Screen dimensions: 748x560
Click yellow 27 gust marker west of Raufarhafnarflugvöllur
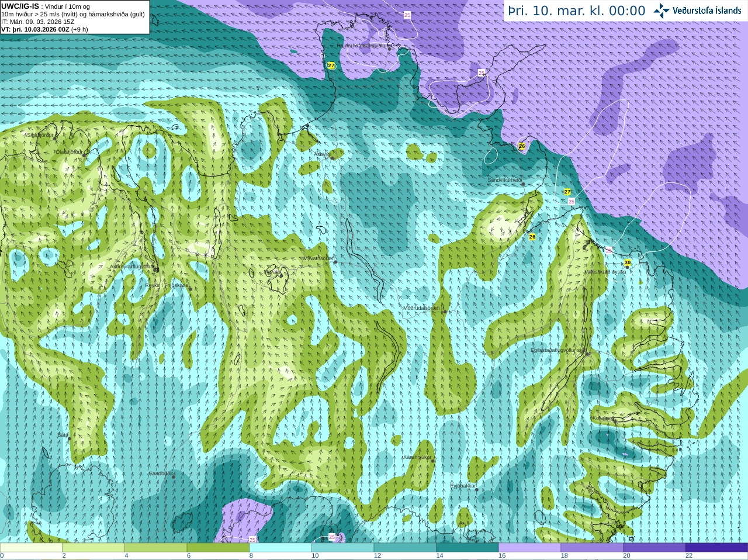331,65
